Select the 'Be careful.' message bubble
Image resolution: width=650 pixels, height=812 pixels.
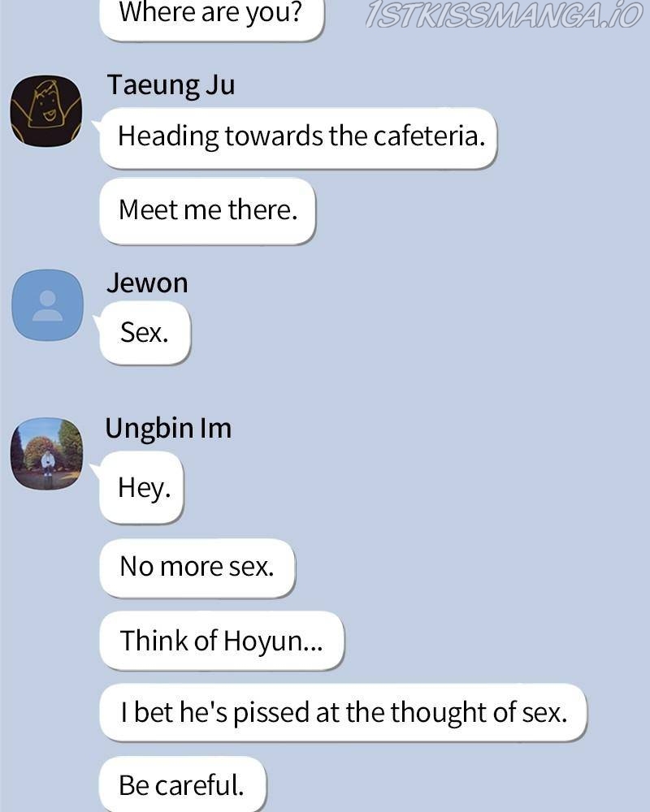[183, 784]
